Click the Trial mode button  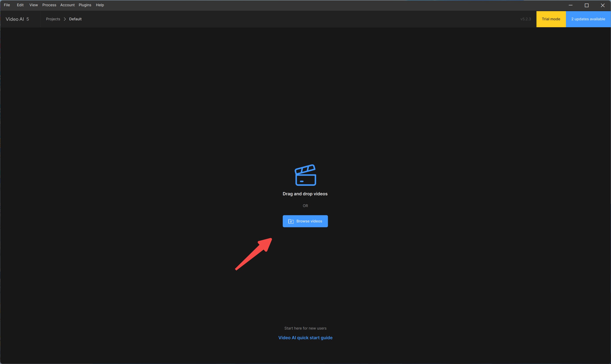pos(551,19)
